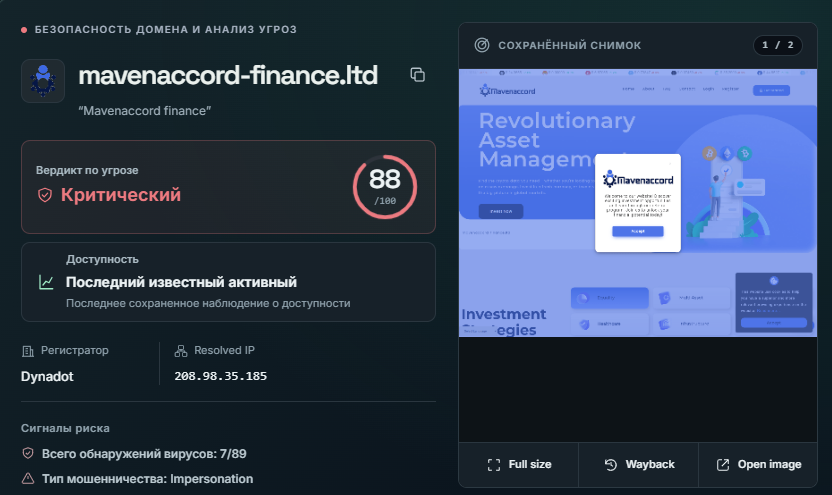The image size is (832, 495).
Task: Click the fraud type warning triangle icon
Action: point(28,479)
